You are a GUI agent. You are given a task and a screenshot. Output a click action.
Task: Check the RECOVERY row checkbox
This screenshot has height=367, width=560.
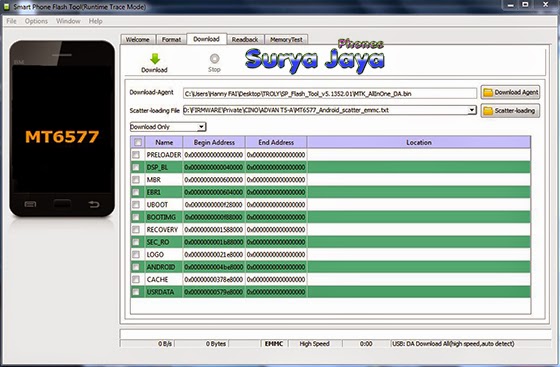click(136, 229)
